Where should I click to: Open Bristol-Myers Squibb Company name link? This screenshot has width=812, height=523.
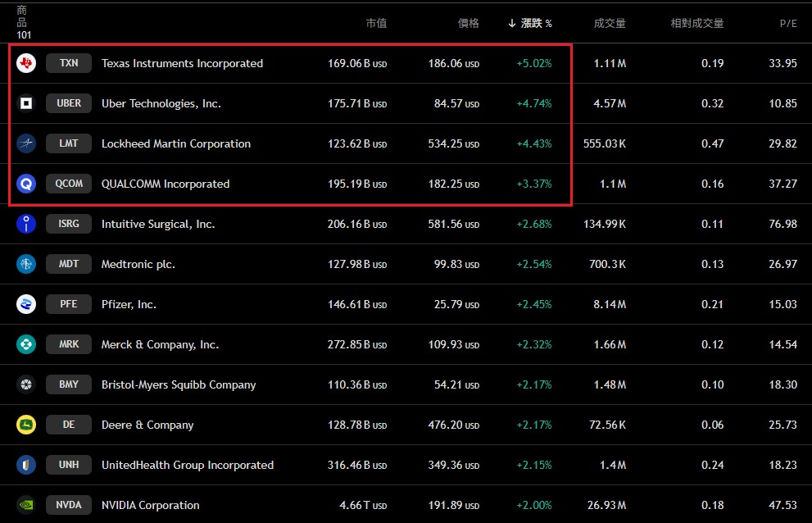click(179, 384)
